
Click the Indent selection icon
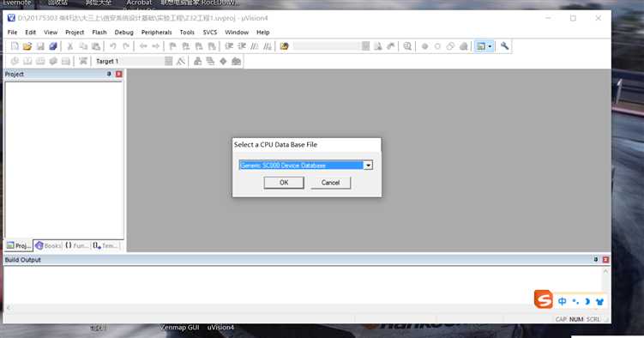tap(229, 46)
